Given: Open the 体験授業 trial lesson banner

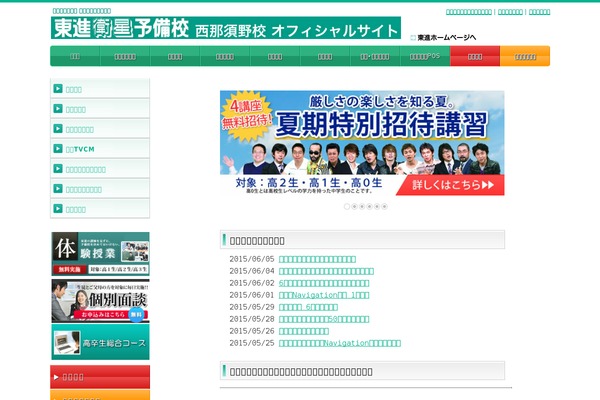Looking at the screenshot, I should [100, 254].
